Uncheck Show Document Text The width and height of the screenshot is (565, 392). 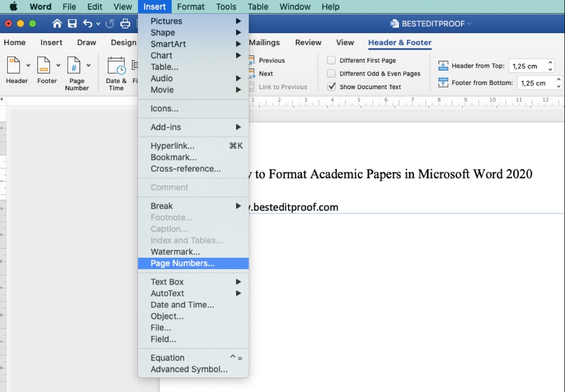coord(331,87)
